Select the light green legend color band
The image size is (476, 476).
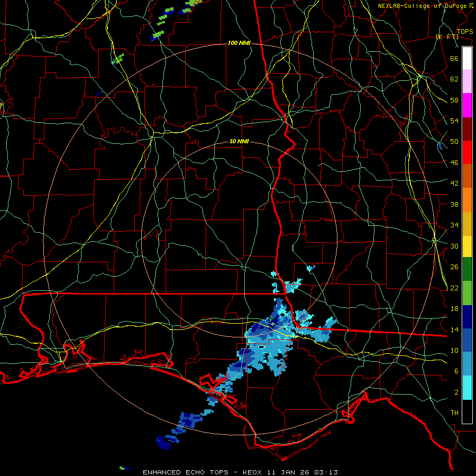pos(467,293)
